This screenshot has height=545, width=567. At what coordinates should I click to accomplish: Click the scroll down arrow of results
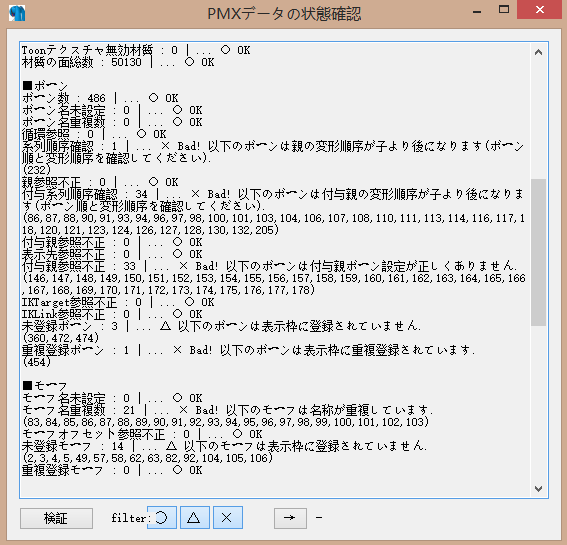click(538, 489)
